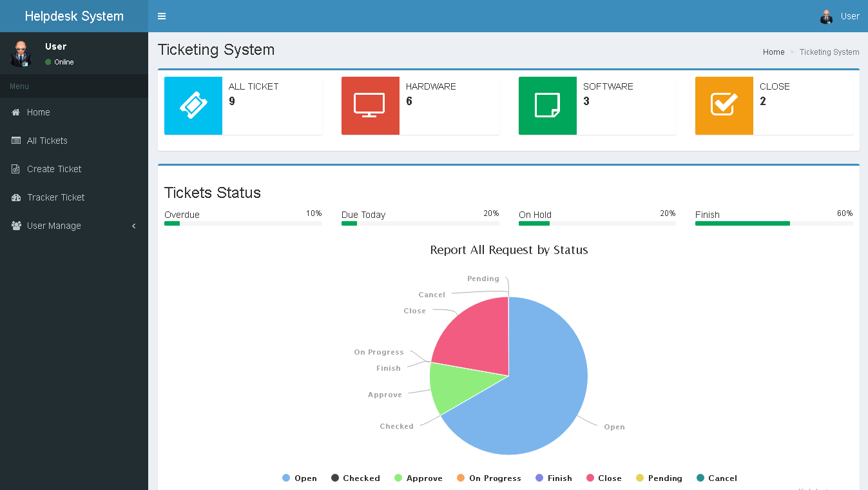Go to Create Ticket in sidebar
Image resolution: width=868 pixels, height=490 pixels.
click(x=54, y=169)
